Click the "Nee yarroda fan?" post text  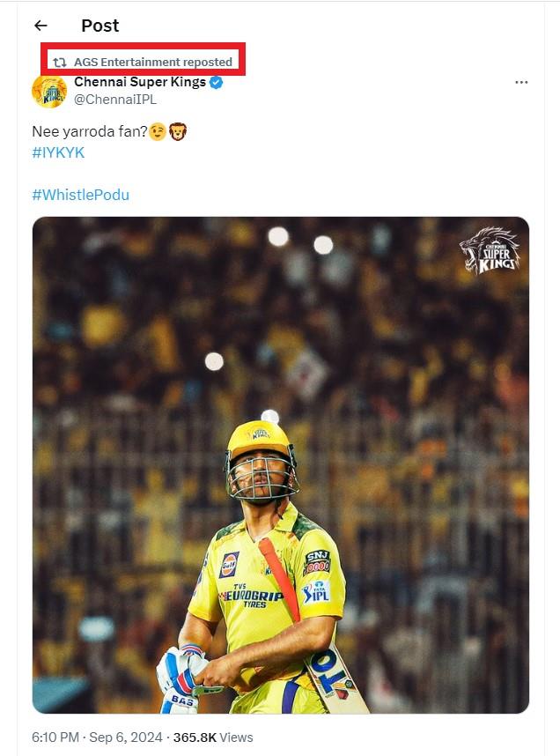(89, 131)
